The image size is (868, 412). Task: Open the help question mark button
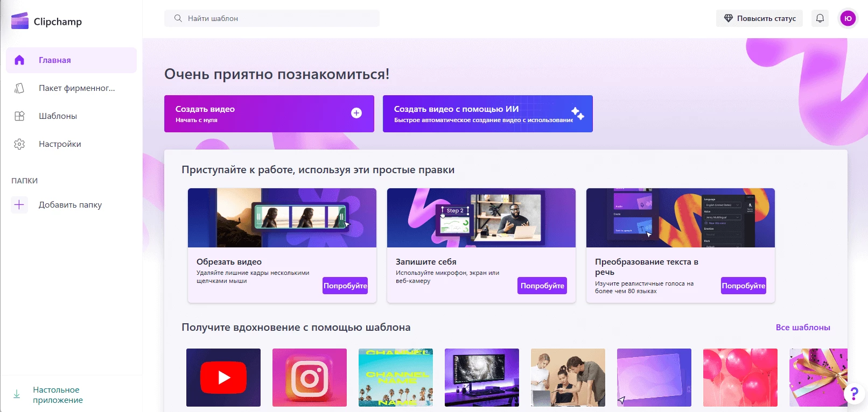tap(854, 394)
